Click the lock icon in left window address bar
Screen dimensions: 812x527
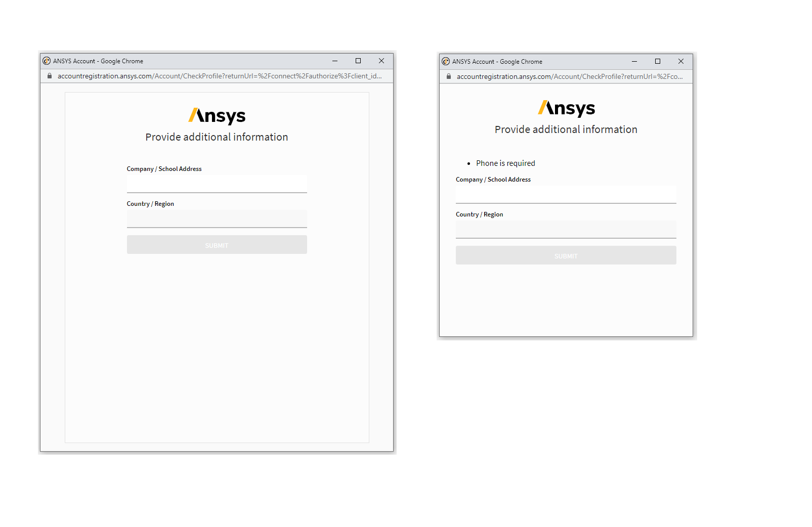[50, 76]
